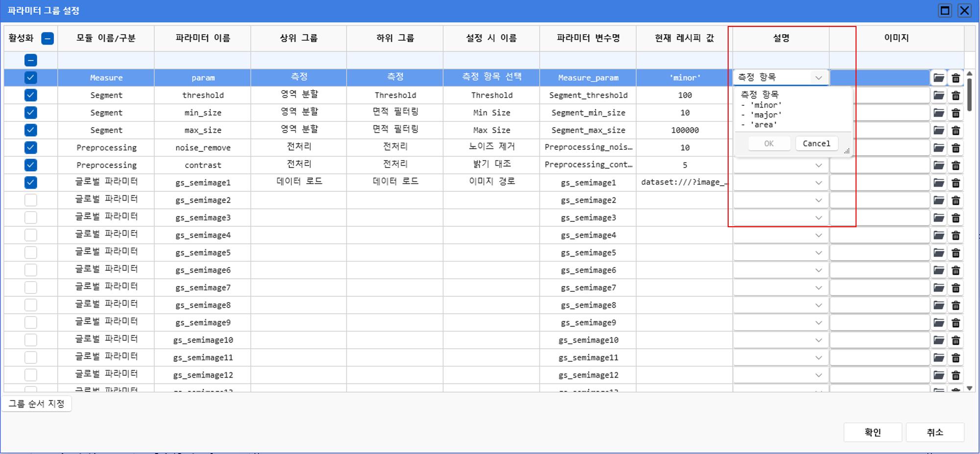Open folder browser for Measure param row

pos(938,78)
